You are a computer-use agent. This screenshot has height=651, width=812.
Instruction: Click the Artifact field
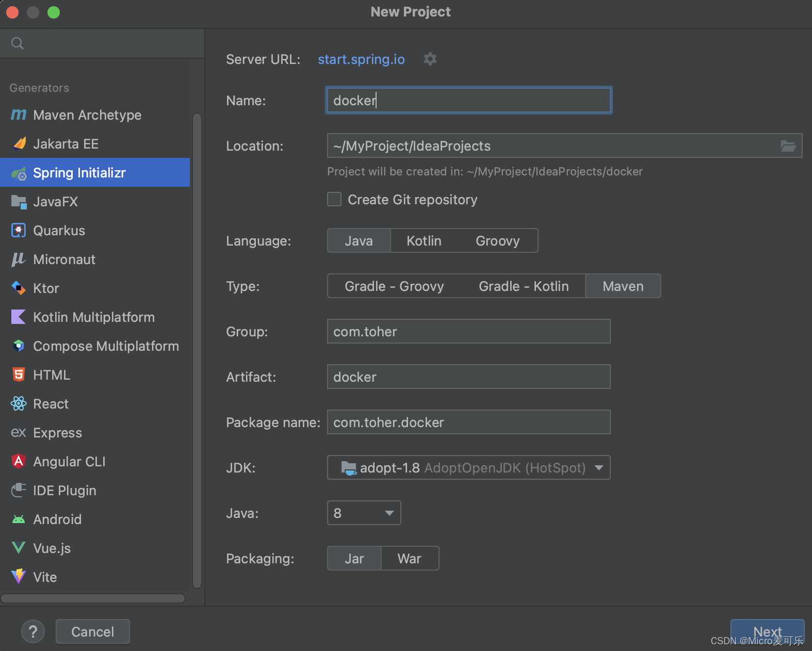point(469,377)
